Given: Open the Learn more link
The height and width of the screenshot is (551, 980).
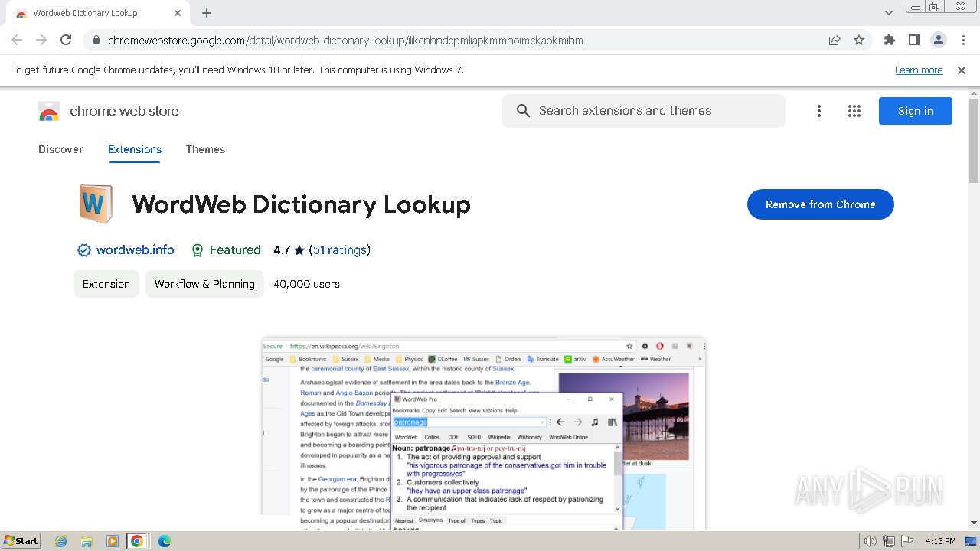Looking at the screenshot, I should (919, 70).
